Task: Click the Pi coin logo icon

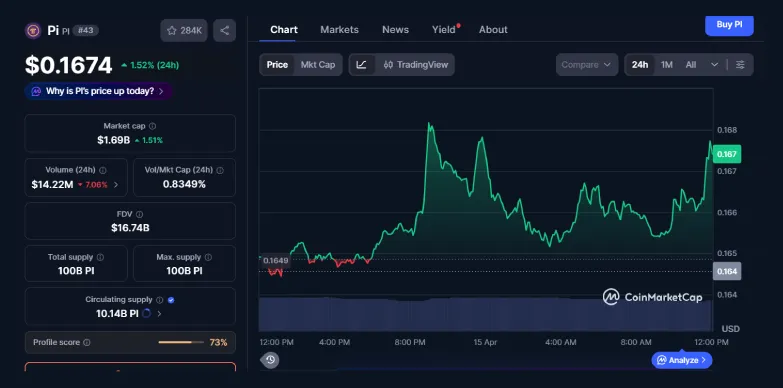Action: [33, 30]
